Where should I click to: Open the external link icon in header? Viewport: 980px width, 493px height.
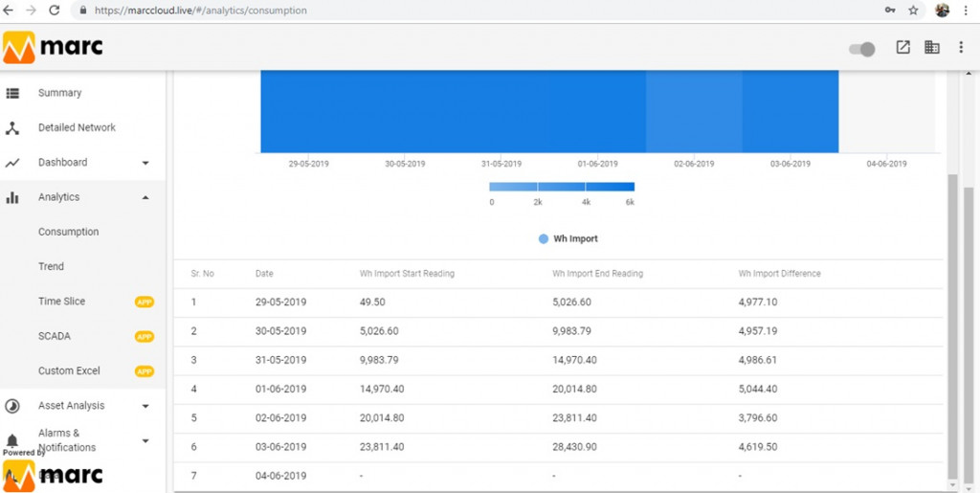902,48
